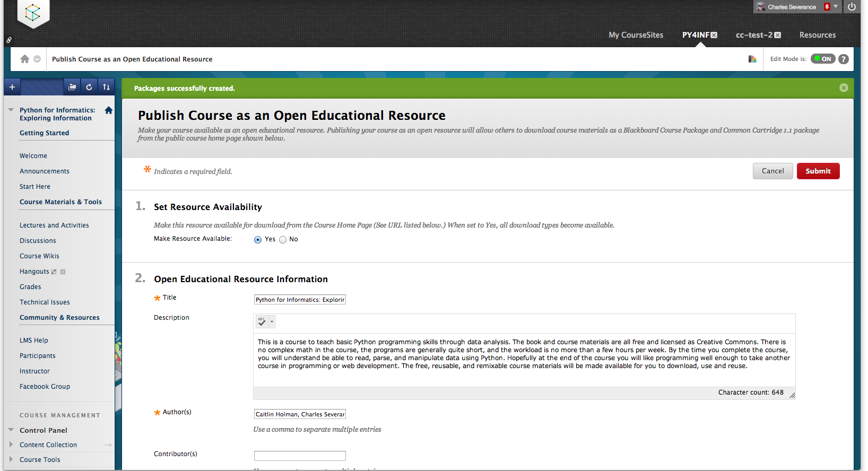Click the Cancel button

tap(772, 171)
